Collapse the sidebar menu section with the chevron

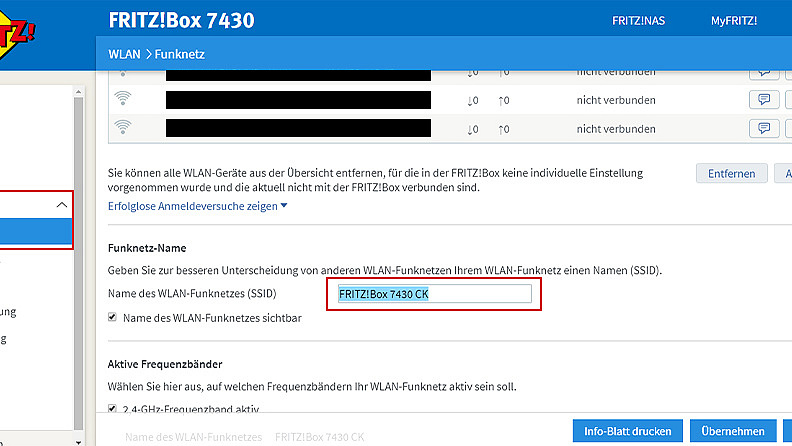62,204
